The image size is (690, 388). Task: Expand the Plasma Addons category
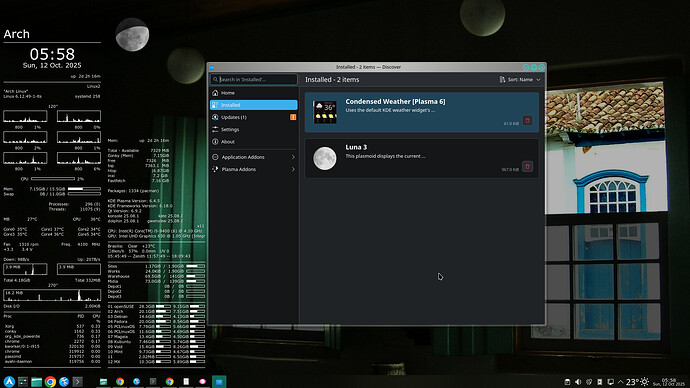pos(254,169)
